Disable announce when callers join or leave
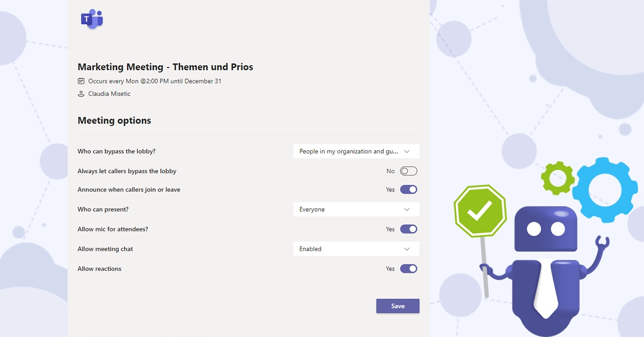 click(x=408, y=189)
